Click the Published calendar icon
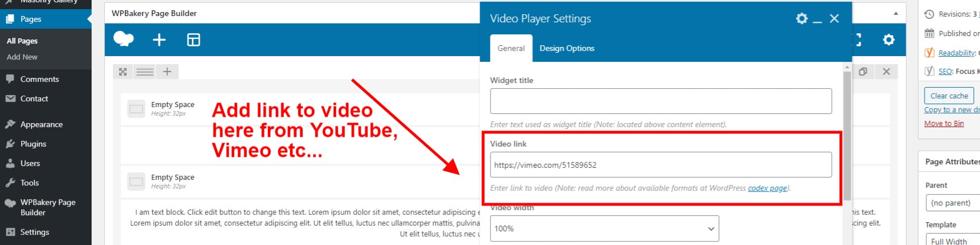The height and width of the screenshot is (245, 980). (930, 33)
